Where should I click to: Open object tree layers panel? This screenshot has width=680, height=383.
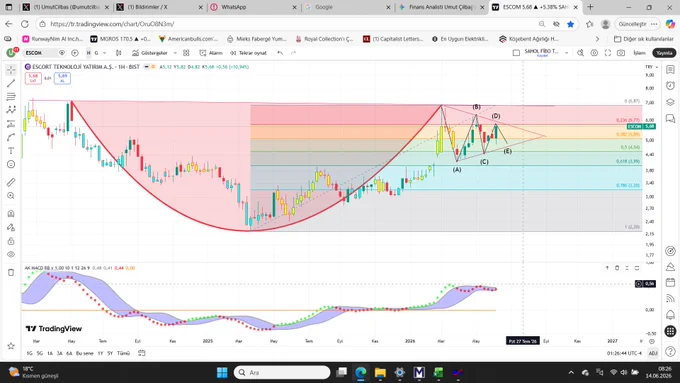[x=670, y=102]
